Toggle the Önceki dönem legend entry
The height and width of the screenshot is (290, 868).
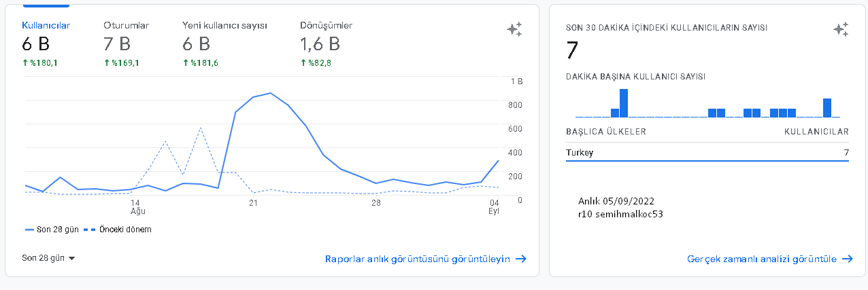[117, 230]
